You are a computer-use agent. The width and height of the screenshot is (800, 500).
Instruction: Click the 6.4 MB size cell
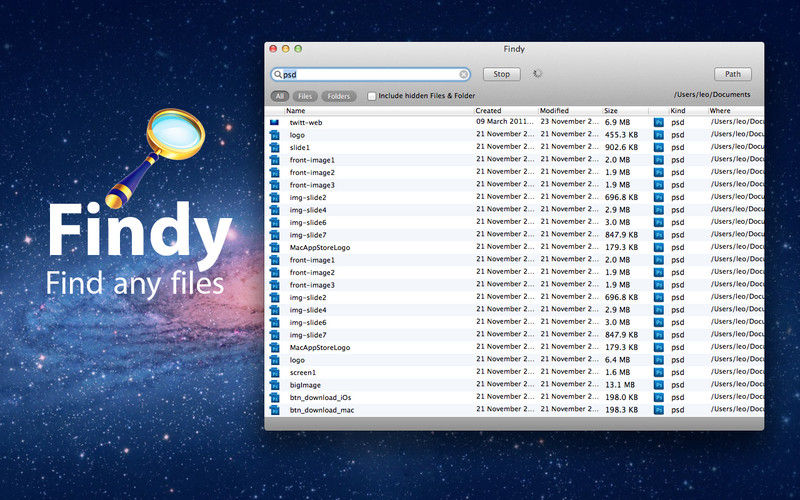click(617, 360)
